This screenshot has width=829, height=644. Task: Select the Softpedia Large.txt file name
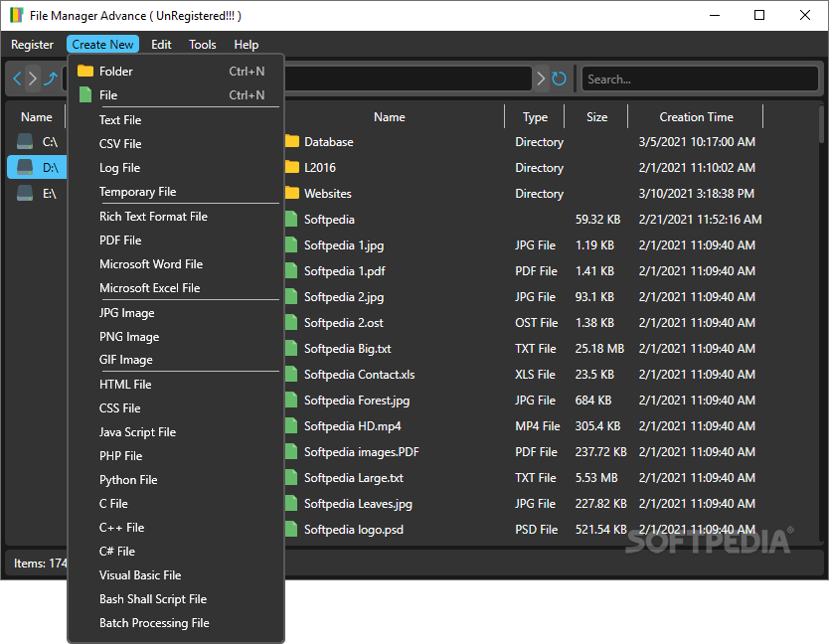coord(354,477)
